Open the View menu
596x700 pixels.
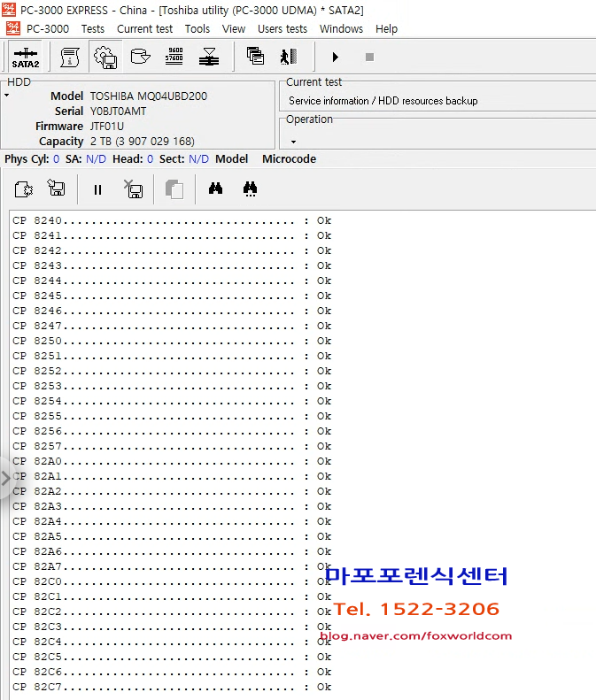234,29
